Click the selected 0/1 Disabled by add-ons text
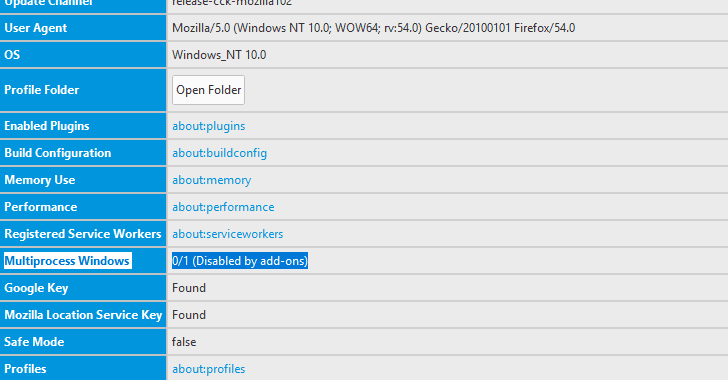The width and height of the screenshot is (728, 380). tap(240, 261)
